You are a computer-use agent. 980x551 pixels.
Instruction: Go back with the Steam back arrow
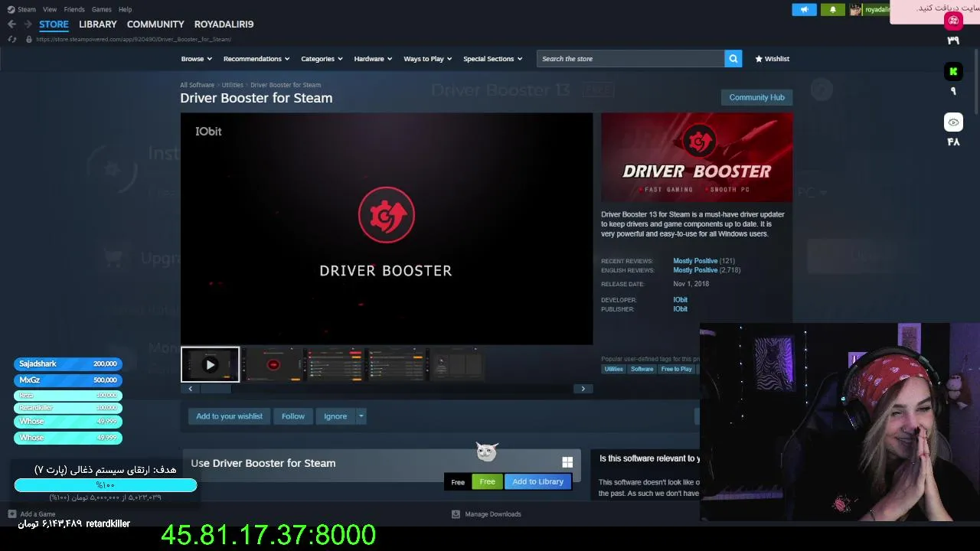click(11, 24)
